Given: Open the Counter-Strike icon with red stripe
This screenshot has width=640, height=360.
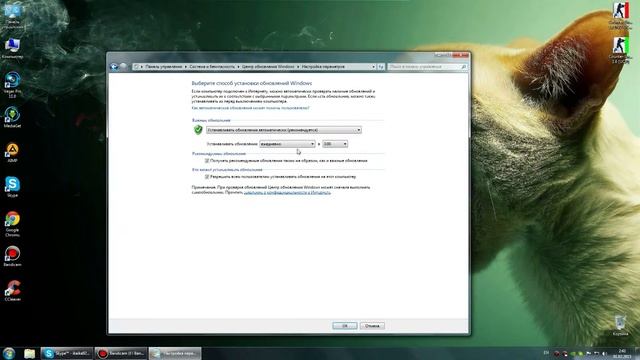Looking at the screenshot, I should (620, 16).
